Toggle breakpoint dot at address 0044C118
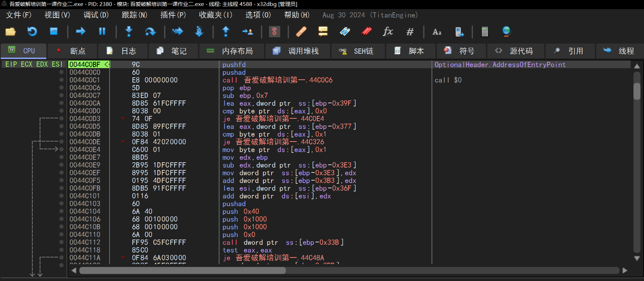The height and width of the screenshot is (281, 644). click(61, 250)
